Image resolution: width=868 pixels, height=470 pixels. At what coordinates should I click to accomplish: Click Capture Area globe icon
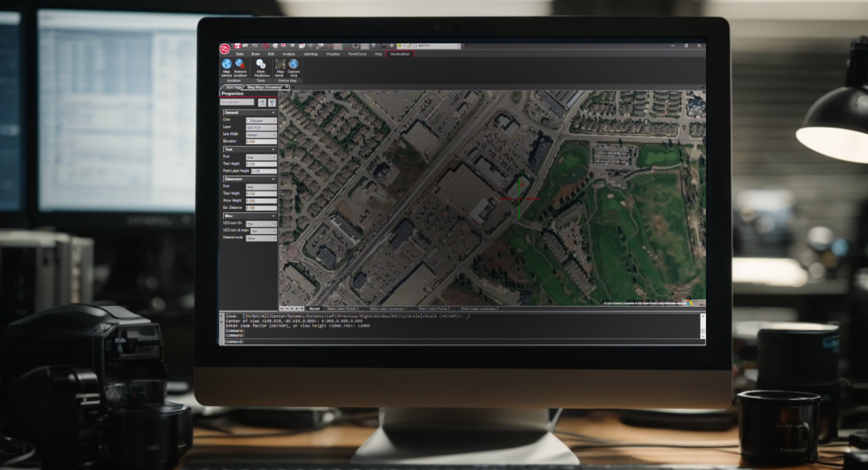(x=294, y=63)
